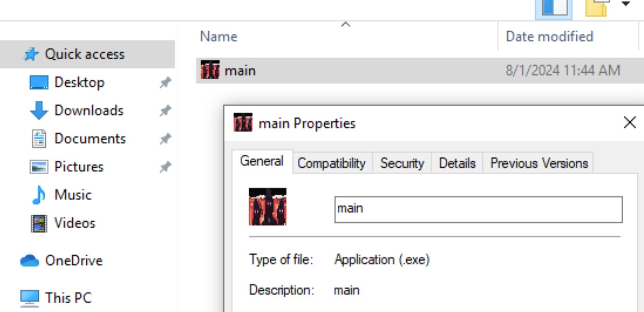Select Videos in the navigation pane
The height and width of the screenshot is (312, 644).
coord(74,223)
